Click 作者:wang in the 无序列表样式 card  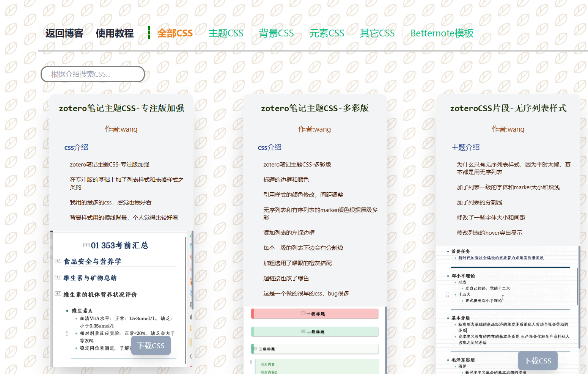(x=508, y=129)
